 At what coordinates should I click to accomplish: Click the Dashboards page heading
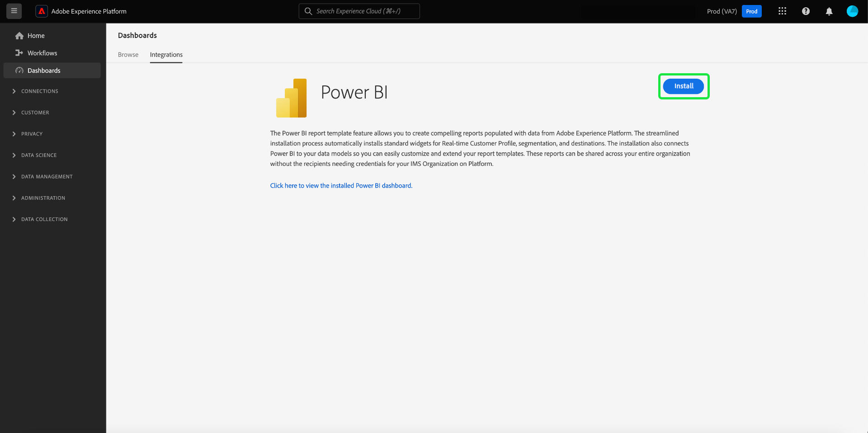click(x=137, y=35)
